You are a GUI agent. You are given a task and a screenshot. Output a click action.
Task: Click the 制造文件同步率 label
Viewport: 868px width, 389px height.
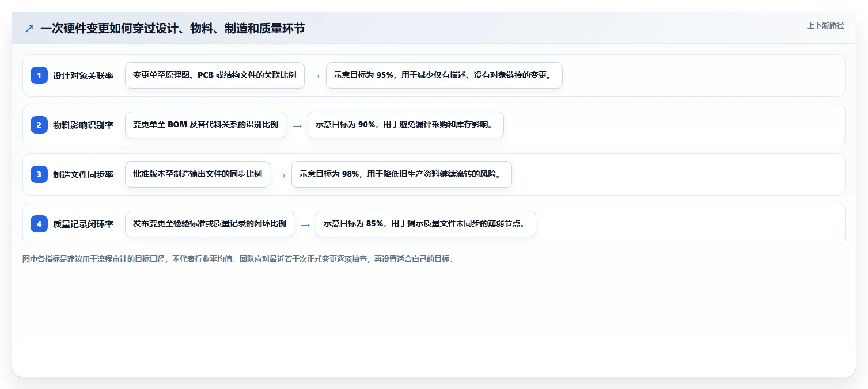click(x=83, y=174)
